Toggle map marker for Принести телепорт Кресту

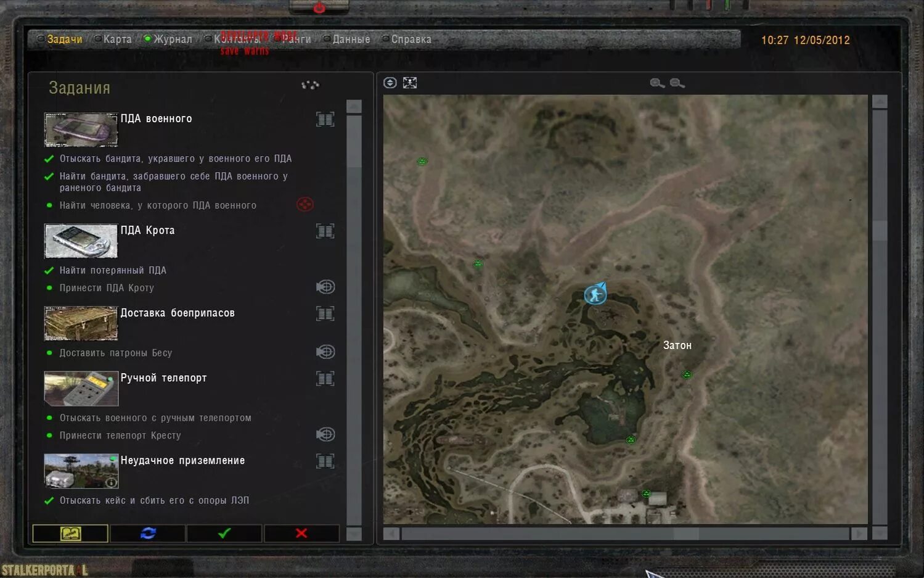point(325,434)
